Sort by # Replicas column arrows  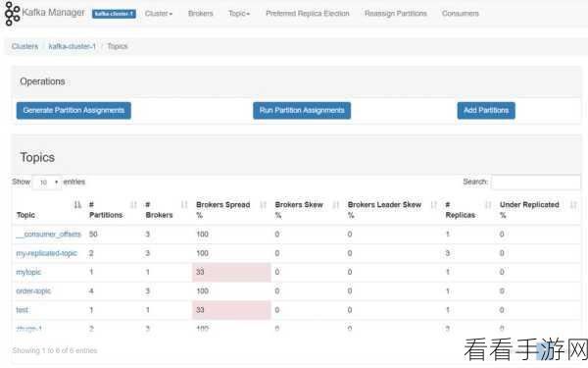pos(488,205)
